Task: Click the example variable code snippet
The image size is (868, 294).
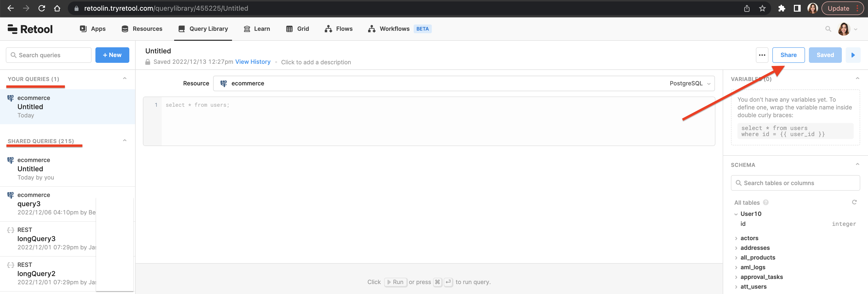Action: pyautogui.click(x=795, y=131)
